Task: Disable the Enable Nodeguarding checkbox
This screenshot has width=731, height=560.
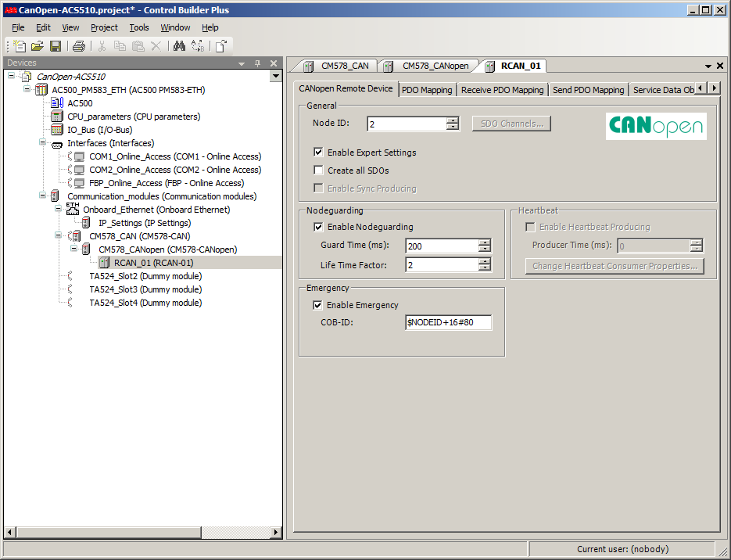Action: tap(318, 228)
